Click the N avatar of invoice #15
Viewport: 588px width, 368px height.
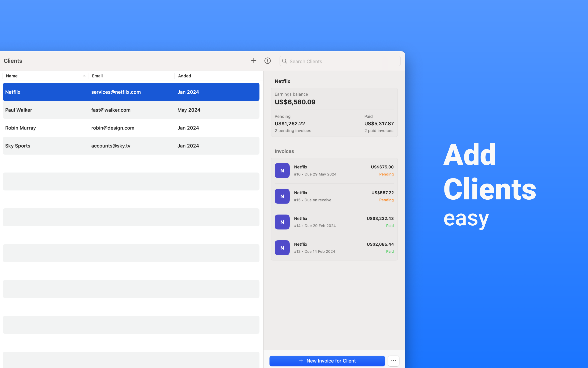pyautogui.click(x=282, y=196)
